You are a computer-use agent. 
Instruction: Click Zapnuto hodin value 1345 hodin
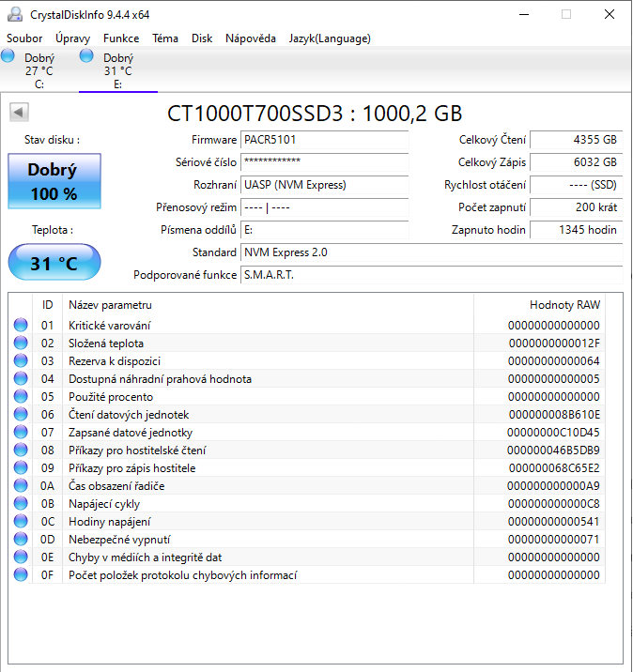coord(577,230)
